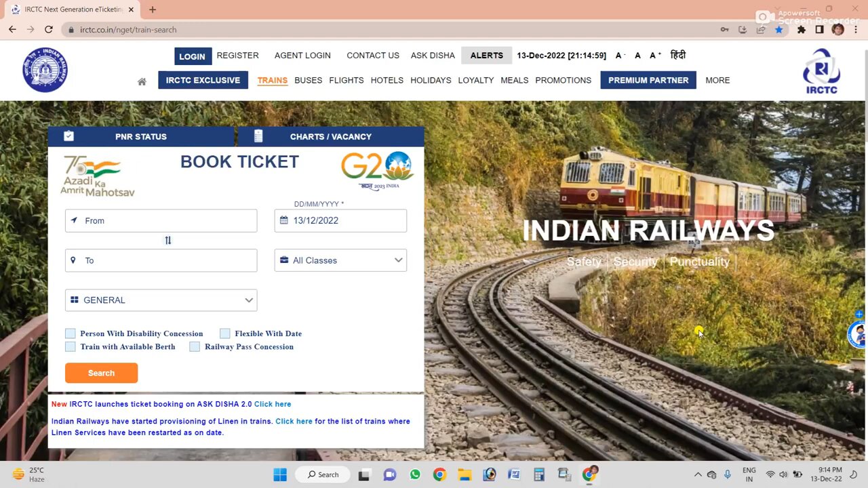The height and width of the screenshot is (488, 868).
Task: Check Railway Pass Concession box
Action: coord(195,346)
